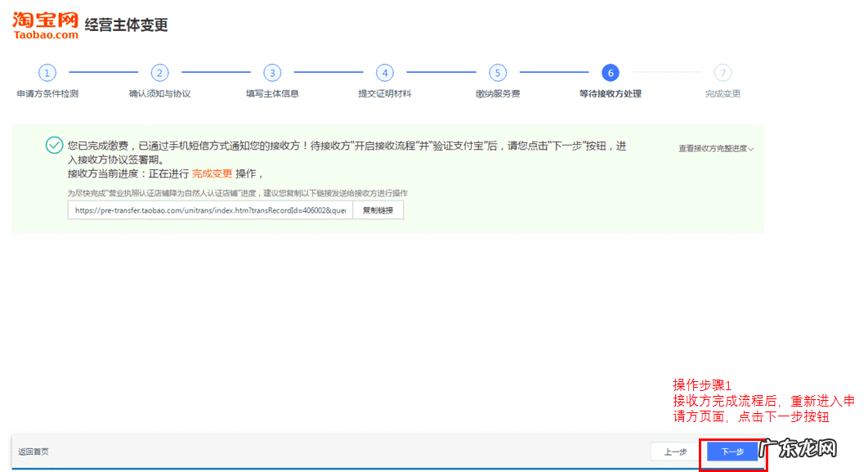Viewport: 868px width, 472px height.
Task: Click the green checkmark icon in the notice banner
Action: (53, 146)
